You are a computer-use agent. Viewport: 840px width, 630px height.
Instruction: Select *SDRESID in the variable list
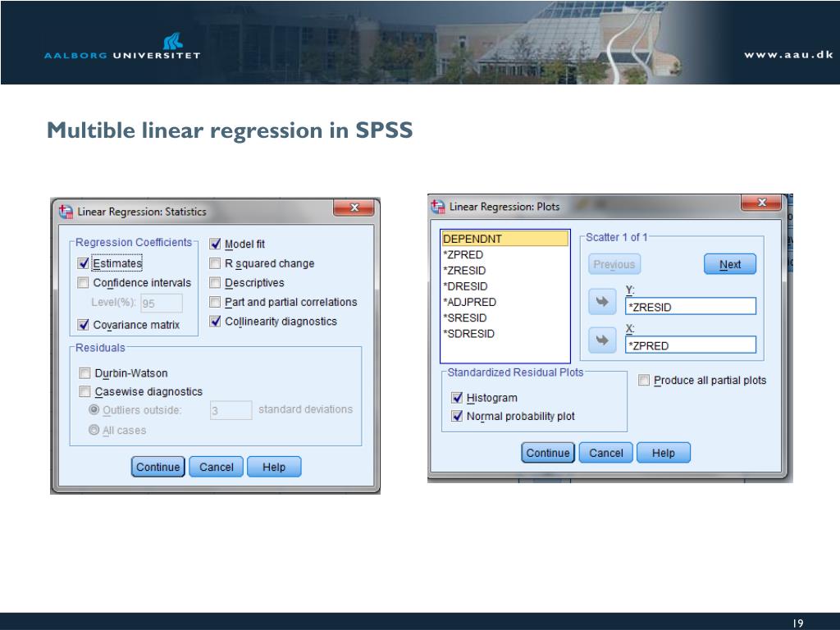(505, 334)
